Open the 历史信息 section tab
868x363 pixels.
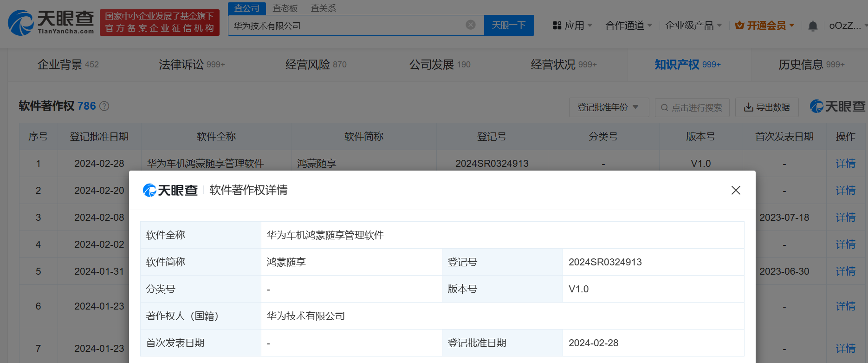[x=811, y=65]
